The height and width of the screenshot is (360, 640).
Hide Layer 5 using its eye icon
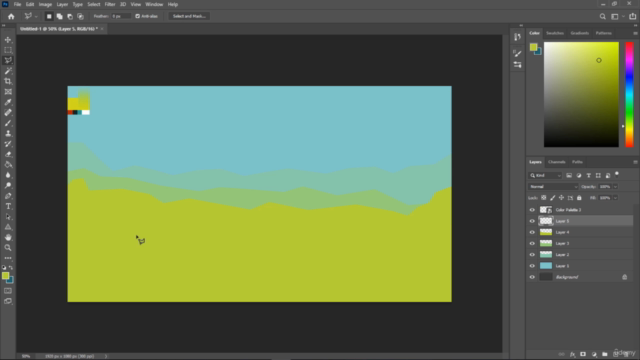(x=532, y=221)
